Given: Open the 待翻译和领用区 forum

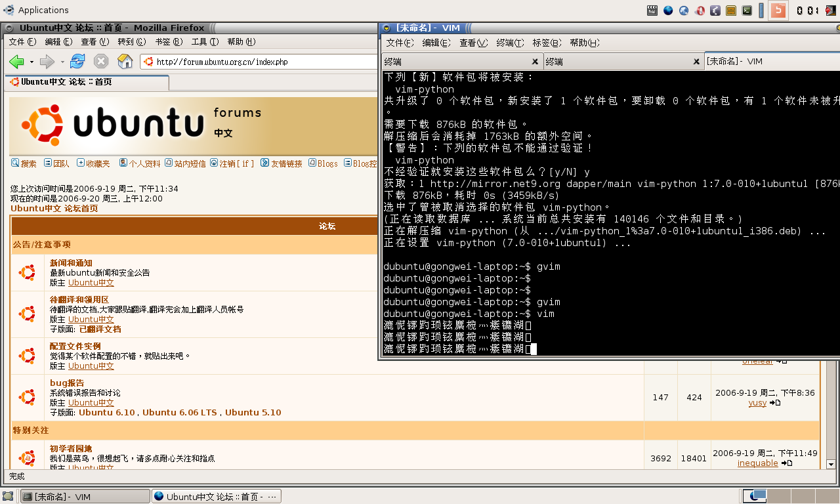Looking at the screenshot, I should click(79, 299).
